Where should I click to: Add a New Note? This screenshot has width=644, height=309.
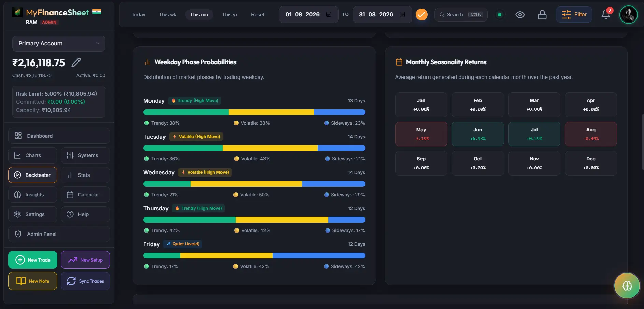[x=33, y=281]
